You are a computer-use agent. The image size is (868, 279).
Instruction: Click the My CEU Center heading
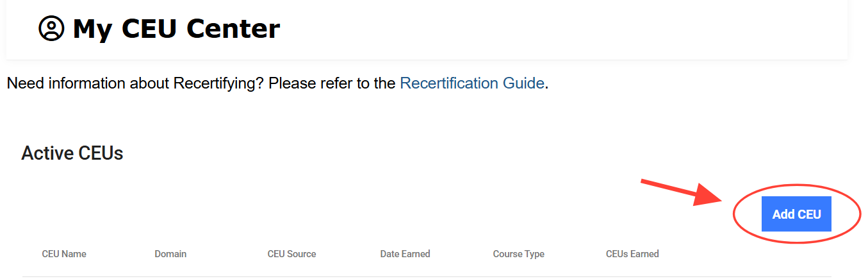176,29
